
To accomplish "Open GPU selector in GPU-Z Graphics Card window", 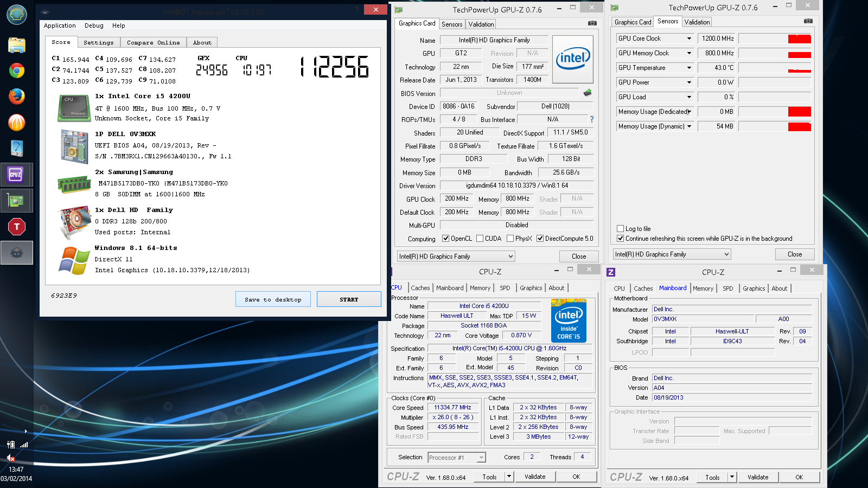I will pos(456,256).
